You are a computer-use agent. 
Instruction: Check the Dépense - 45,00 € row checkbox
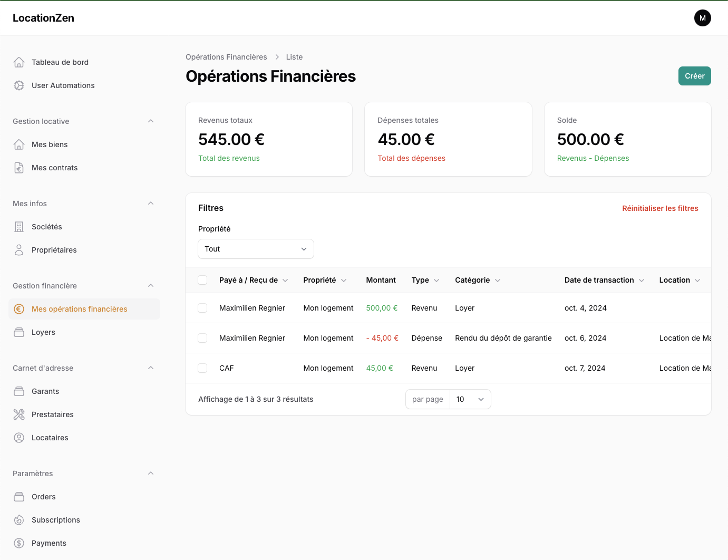(x=202, y=338)
